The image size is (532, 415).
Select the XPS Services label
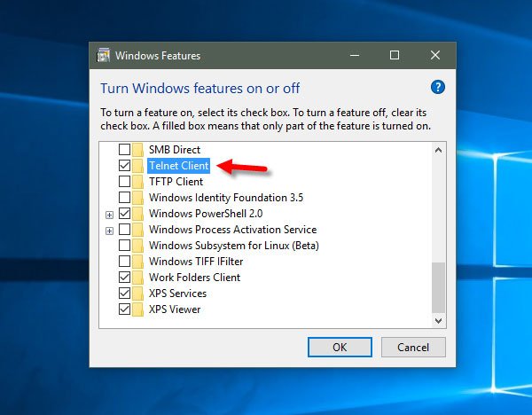click(177, 294)
